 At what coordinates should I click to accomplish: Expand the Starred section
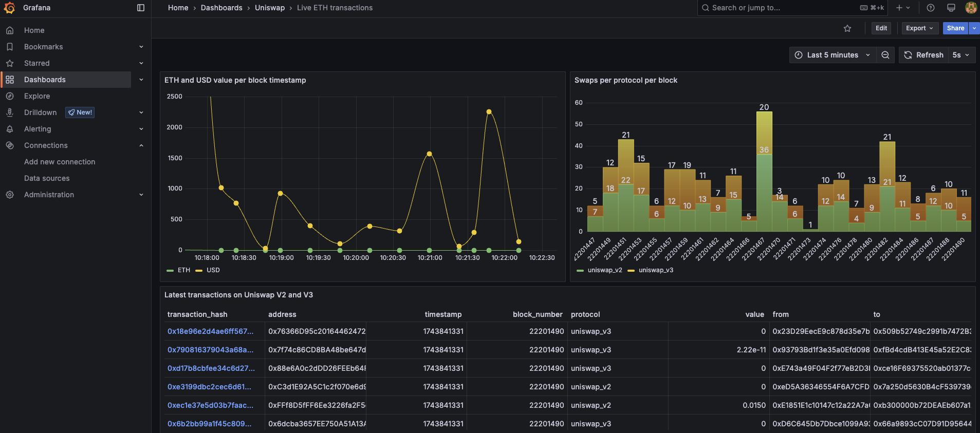click(141, 63)
